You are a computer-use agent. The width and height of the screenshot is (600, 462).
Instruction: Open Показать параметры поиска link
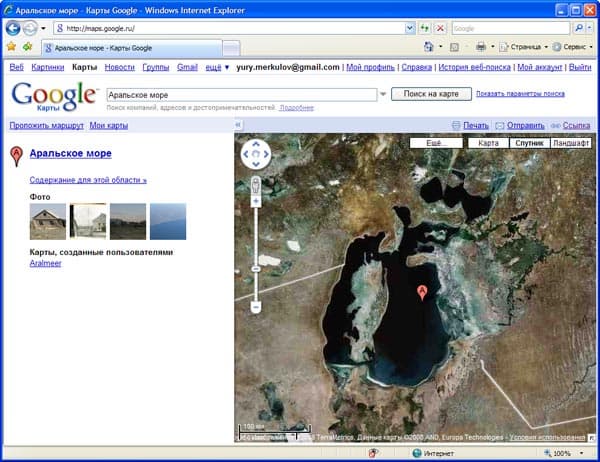520,94
